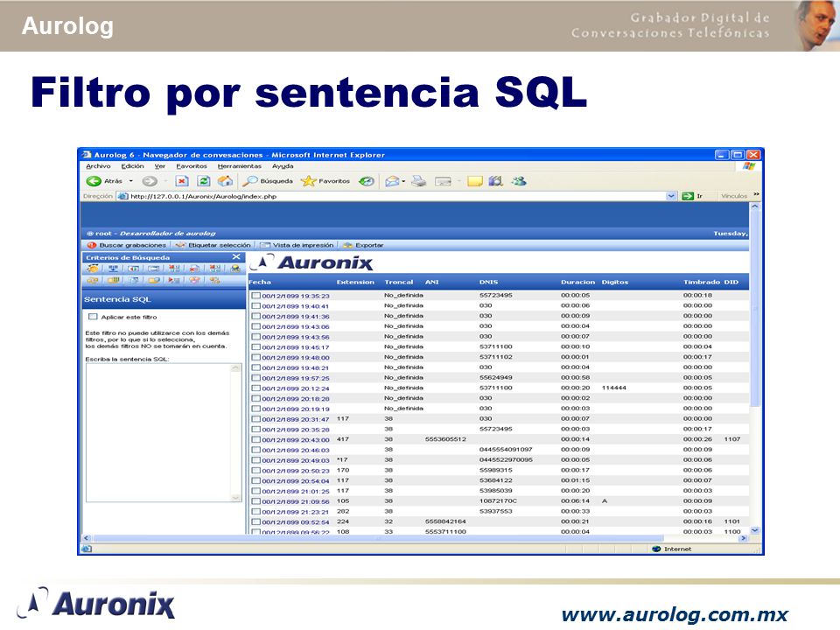This screenshot has height=630, width=840.
Task: Select the networked computers filter icon
Action: tap(113, 269)
